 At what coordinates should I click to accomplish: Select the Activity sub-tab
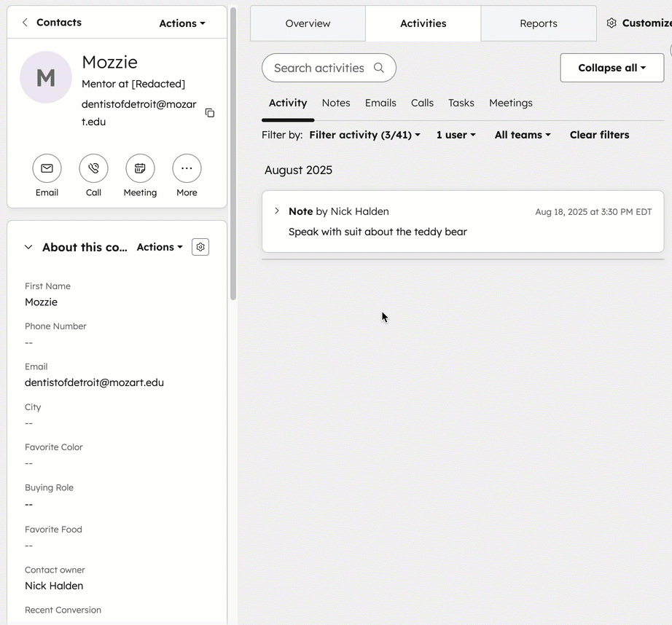(x=288, y=103)
